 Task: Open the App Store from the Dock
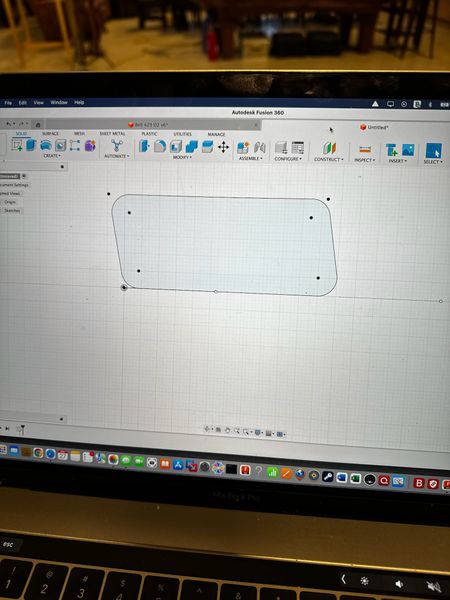coord(178,465)
